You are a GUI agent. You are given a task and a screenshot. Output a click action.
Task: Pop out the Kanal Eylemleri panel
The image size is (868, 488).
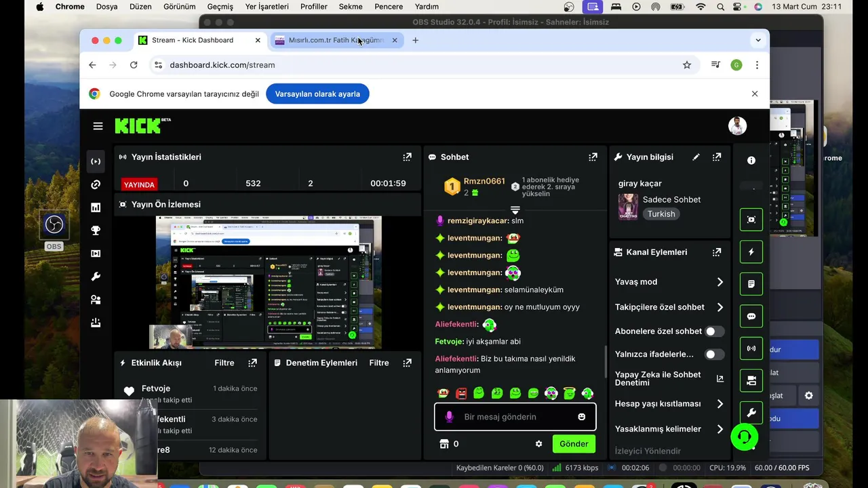tap(717, 252)
